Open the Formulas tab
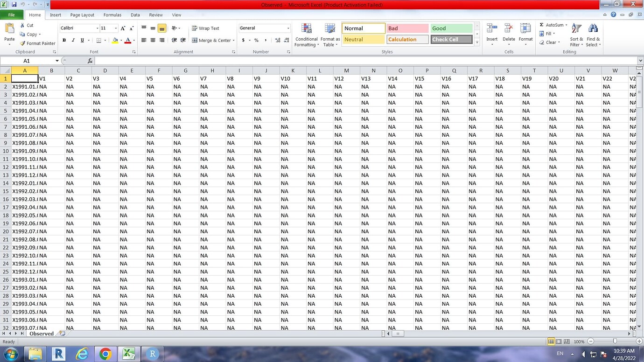The height and width of the screenshot is (362, 644). pos(112,15)
